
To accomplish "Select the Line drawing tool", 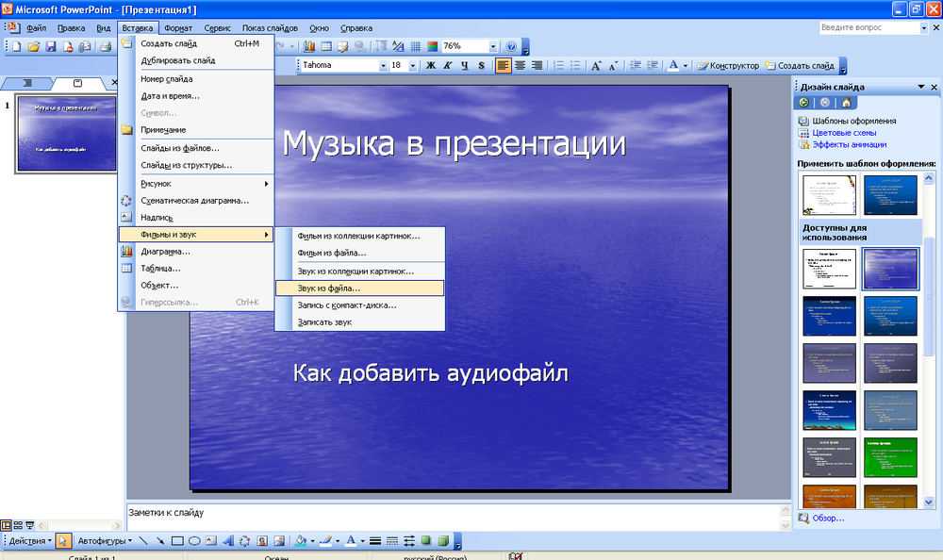I will point(143,541).
